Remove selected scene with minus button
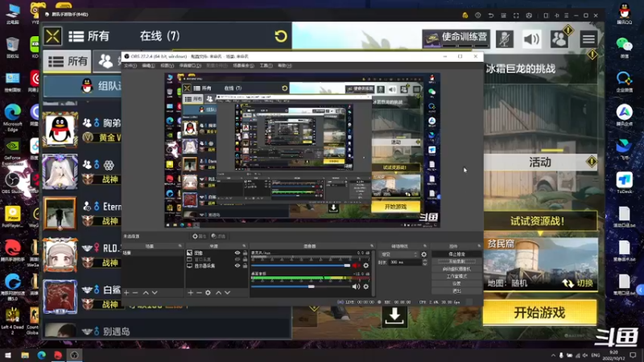 [135, 293]
